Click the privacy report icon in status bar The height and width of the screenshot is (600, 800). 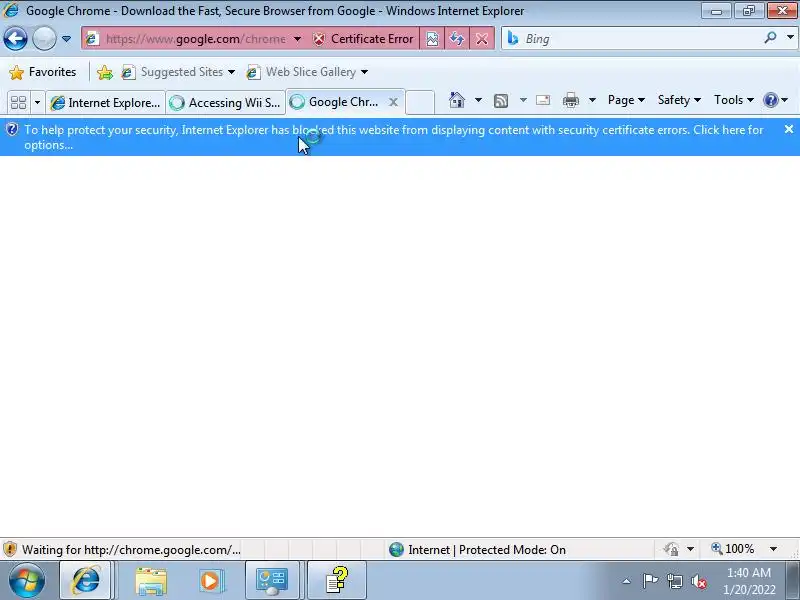pyautogui.click(x=671, y=549)
